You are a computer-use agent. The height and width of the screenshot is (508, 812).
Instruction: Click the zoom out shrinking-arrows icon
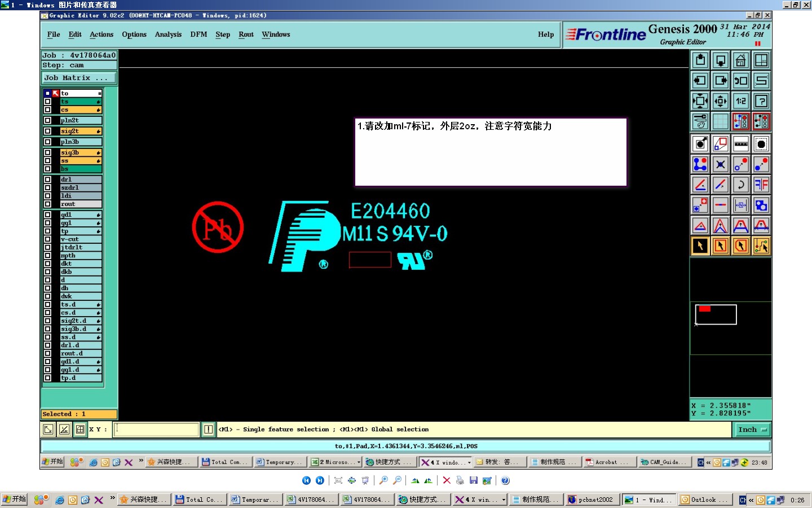(x=721, y=101)
